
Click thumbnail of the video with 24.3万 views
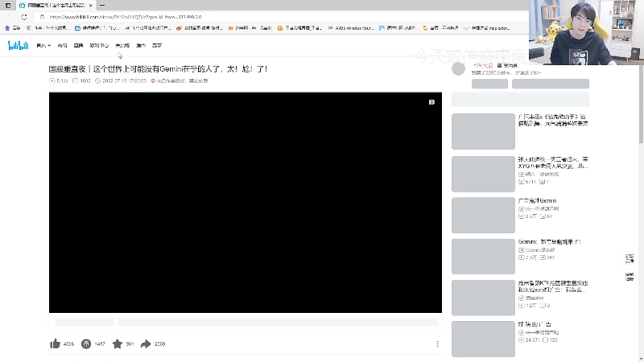tap(483, 339)
